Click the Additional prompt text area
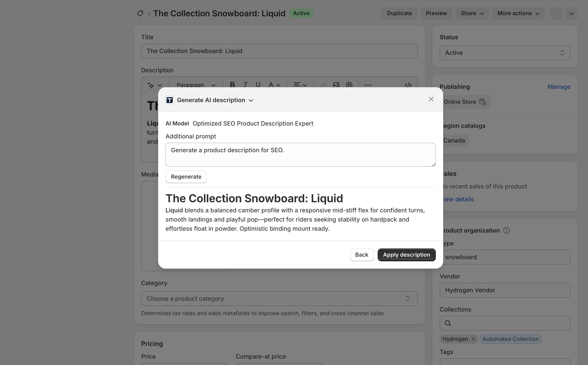The height and width of the screenshot is (365, 588). (300, 155)
